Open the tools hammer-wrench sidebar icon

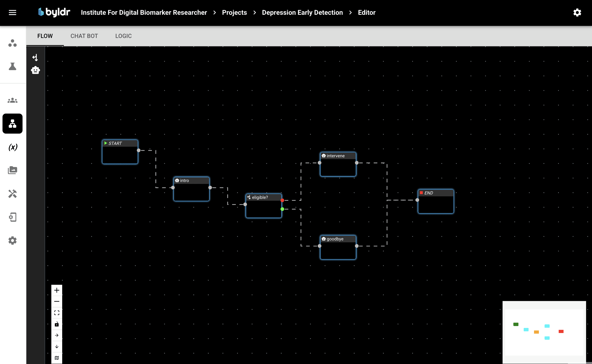tap(12, 194)
